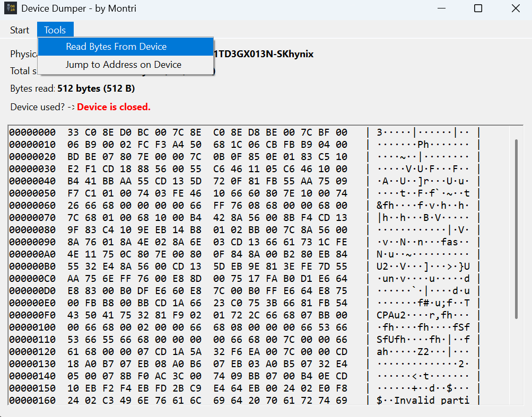Open the Start menu item
The height and width of the screenshot is (417, 532).
[x=19, y=30]
